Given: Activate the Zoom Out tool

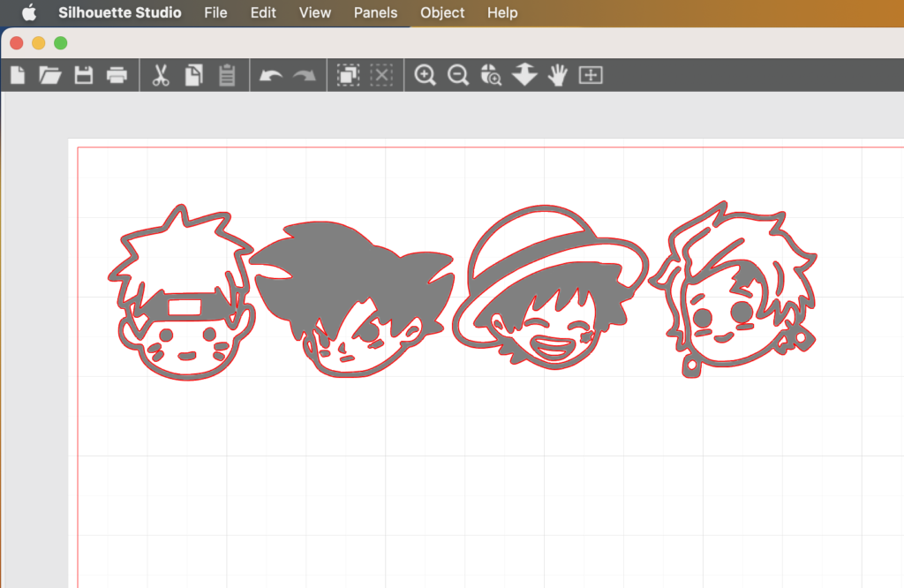Looking at the screenshot, I should coord(458,75).
